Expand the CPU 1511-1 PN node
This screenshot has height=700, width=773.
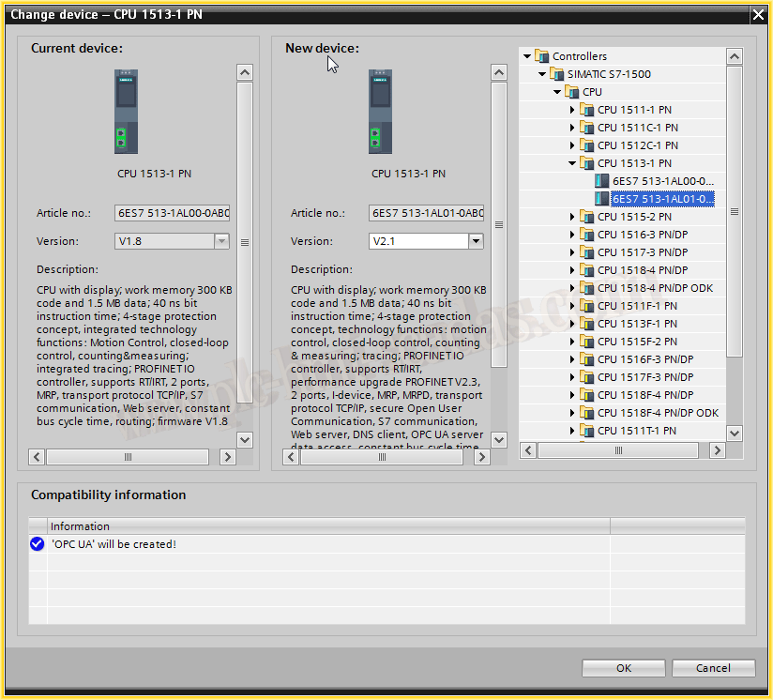point(572,110)
